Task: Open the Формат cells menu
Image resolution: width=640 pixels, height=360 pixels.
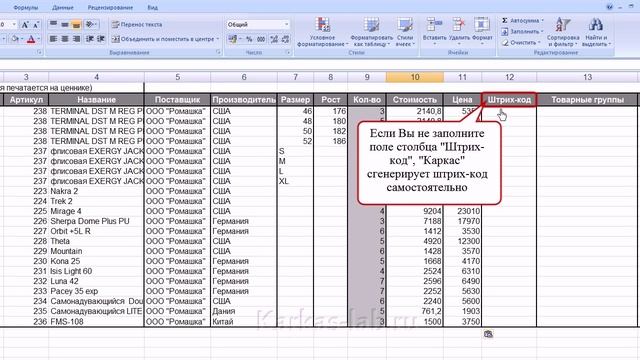Action: [482, 31]
